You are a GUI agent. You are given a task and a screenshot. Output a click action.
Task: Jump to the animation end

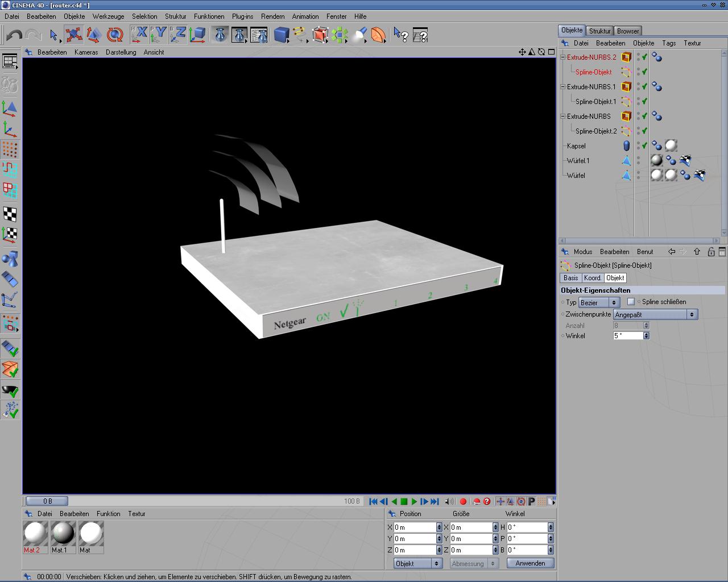435,501
